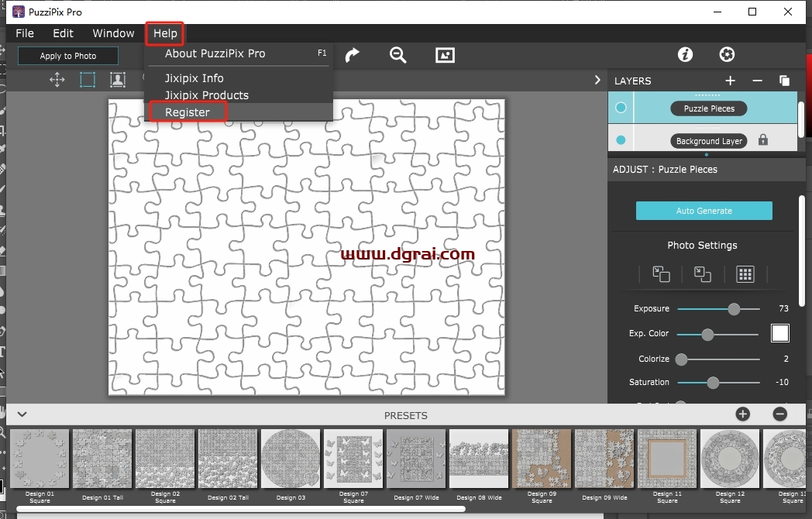Viewport: 812px width, 519px height.
Task: Select the Puzzle Pieces layer label
Action: pos(709,108)
